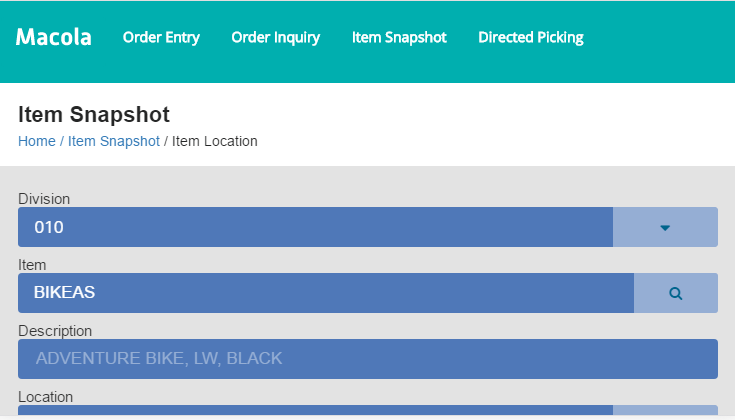Click the Item Snapshot page heading
735x420 pixels.
tap(94, 114)
